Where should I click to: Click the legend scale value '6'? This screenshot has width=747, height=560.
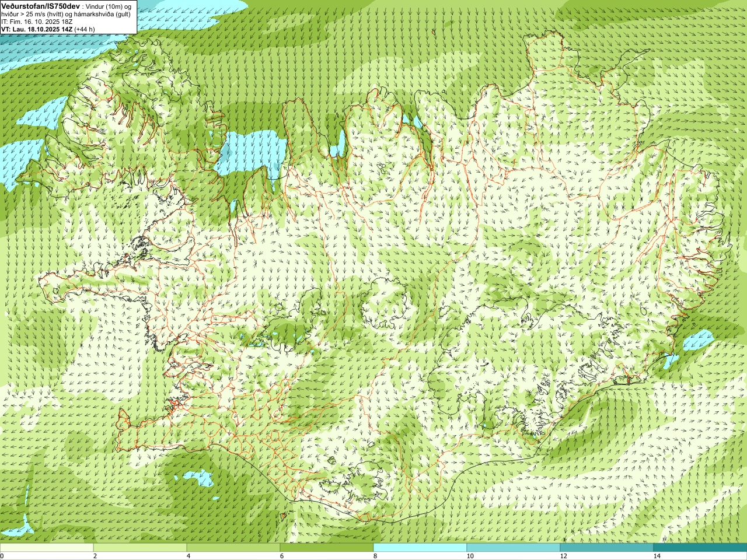coord(282,556)
